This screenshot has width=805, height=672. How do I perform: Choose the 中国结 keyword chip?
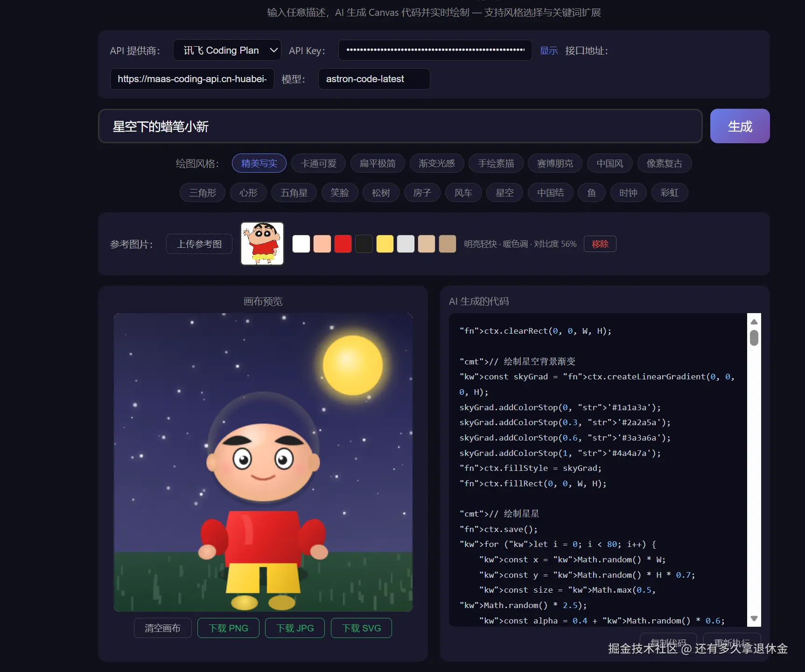[x=550, y=193]
